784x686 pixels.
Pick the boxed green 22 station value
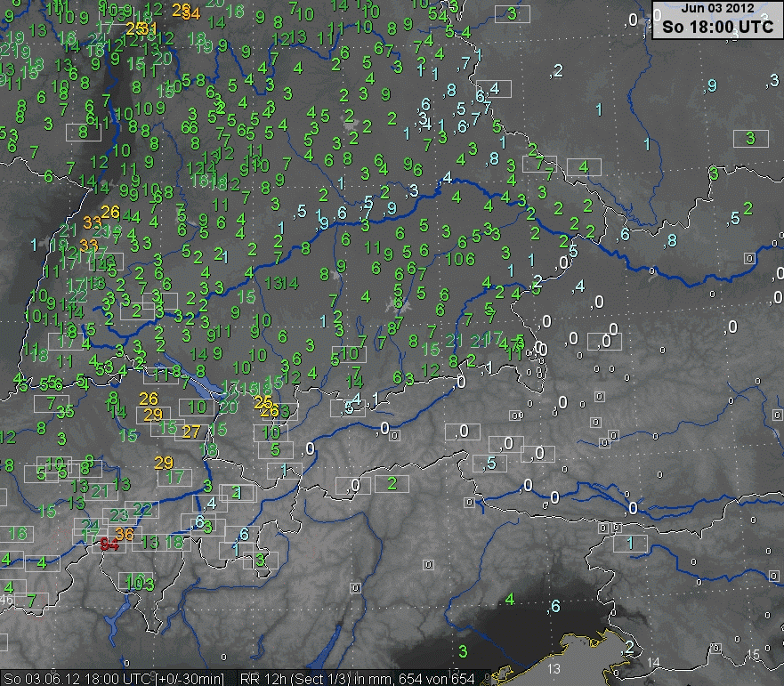[142, 510]
